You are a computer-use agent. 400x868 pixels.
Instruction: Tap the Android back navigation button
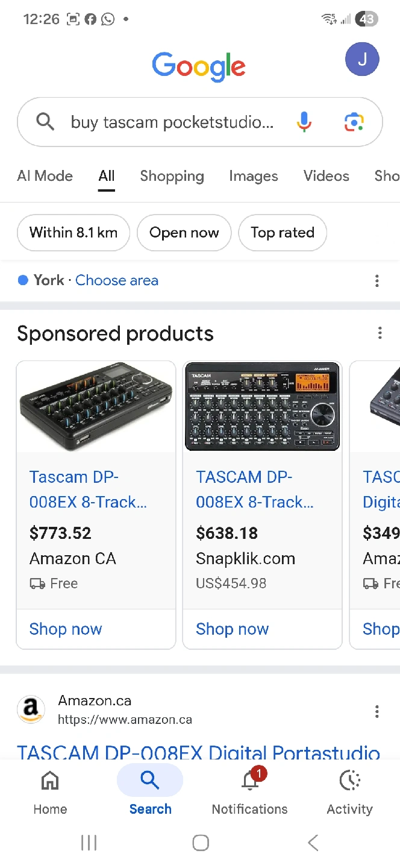pos(313,843)
